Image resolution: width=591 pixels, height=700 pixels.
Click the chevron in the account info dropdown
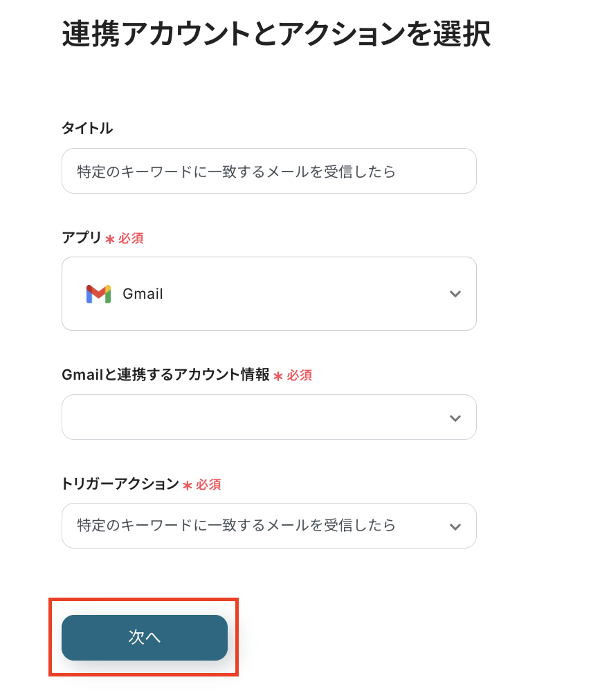[x=455, y=418]
